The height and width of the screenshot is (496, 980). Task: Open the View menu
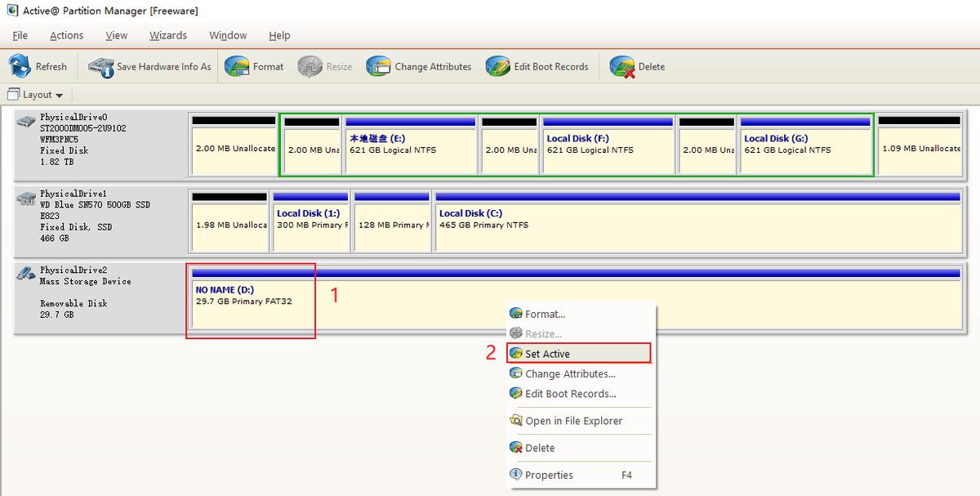[117, 35]
